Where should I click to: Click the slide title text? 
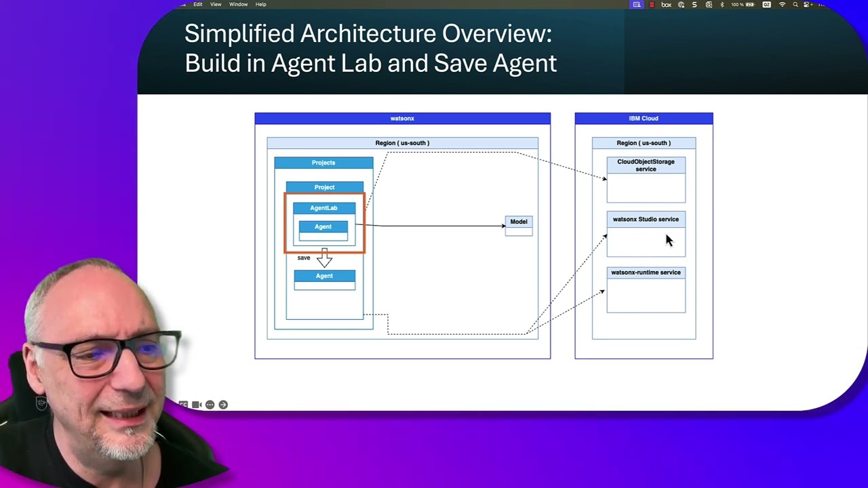click(x=370, y=48)
